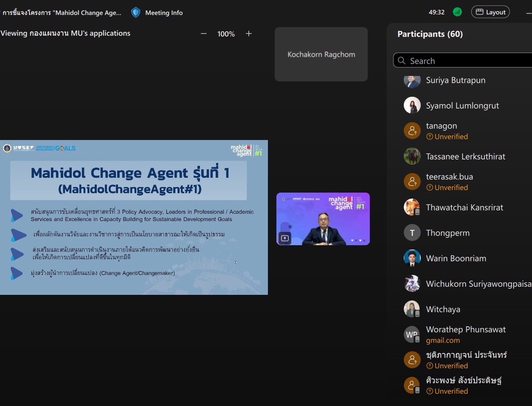Click the green network quality indicator

[x=457, y=12]
